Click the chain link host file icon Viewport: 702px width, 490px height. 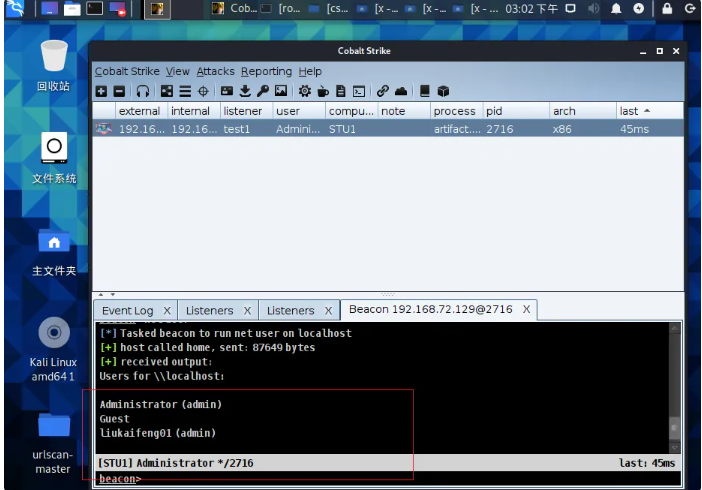point(382,91)
